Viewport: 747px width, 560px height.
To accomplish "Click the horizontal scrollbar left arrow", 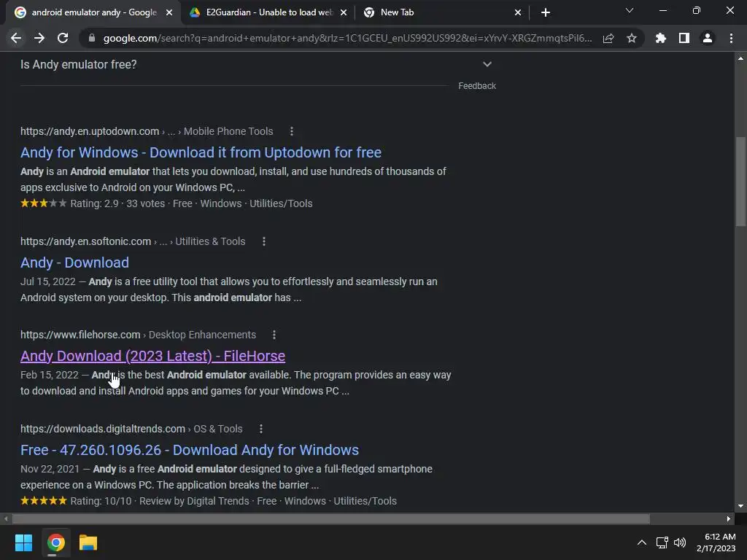I will (x=6, y=518).
